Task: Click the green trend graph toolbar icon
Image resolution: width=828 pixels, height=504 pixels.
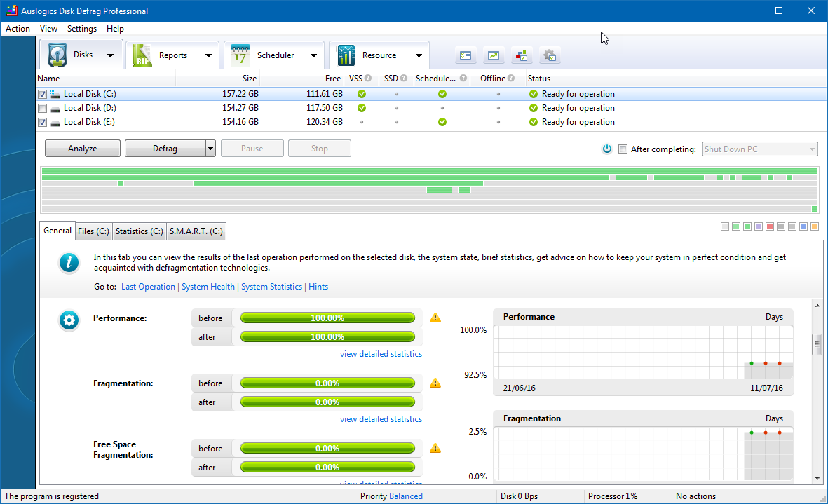Action: click(494, 56)
